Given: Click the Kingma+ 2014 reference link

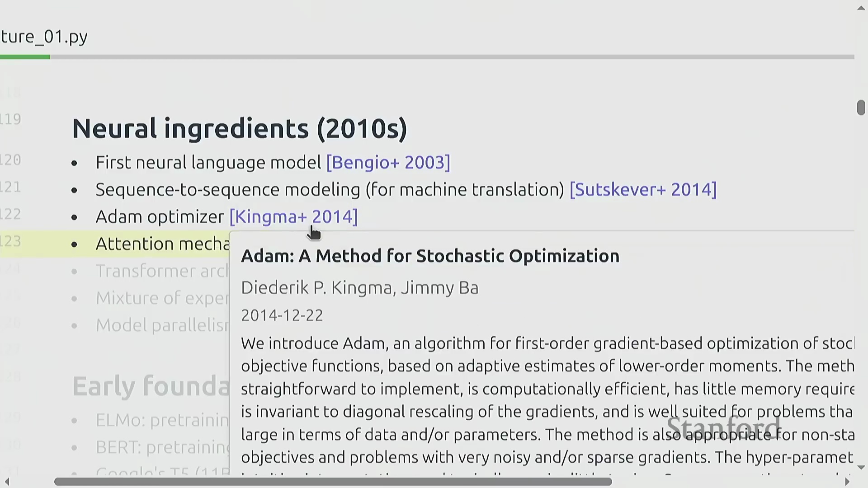Looking at the screenshot, I should 293,217.
